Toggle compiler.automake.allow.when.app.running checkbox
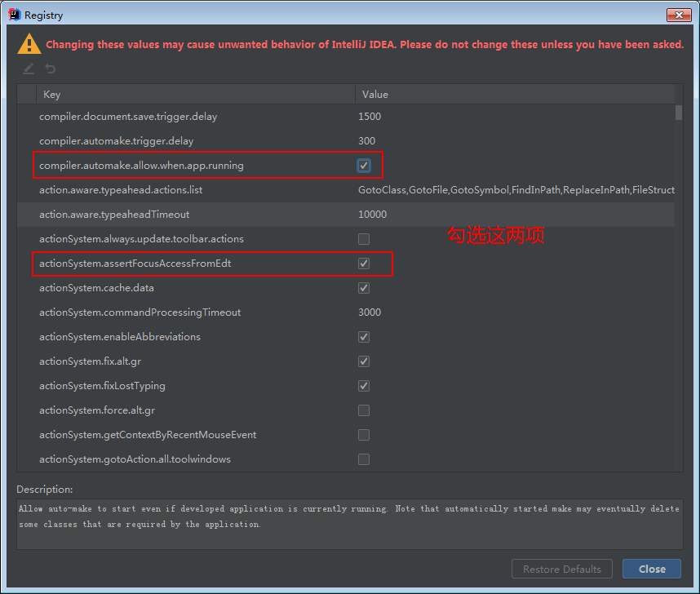 (364, 166)
